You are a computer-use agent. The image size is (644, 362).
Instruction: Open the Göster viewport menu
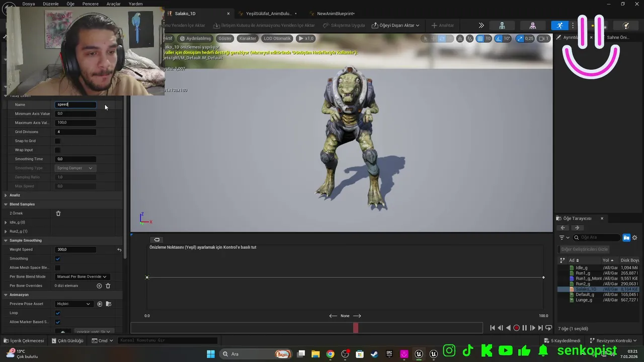[225, 38]
